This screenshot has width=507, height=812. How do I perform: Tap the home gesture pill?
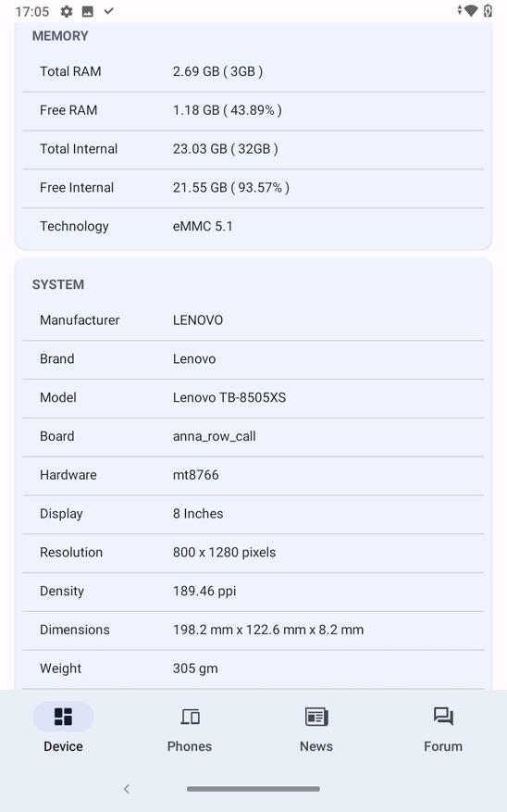point(253,789)
